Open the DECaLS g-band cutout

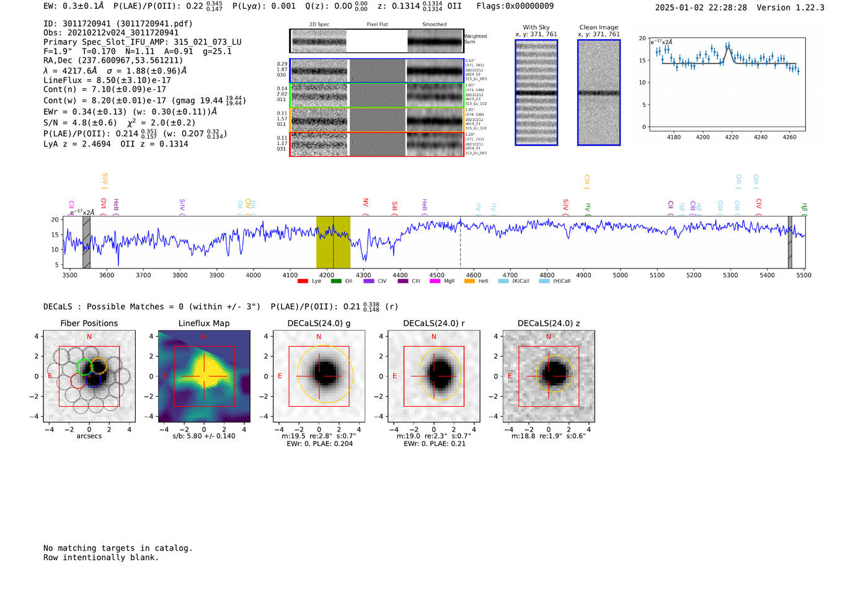(x=319, y=376)
